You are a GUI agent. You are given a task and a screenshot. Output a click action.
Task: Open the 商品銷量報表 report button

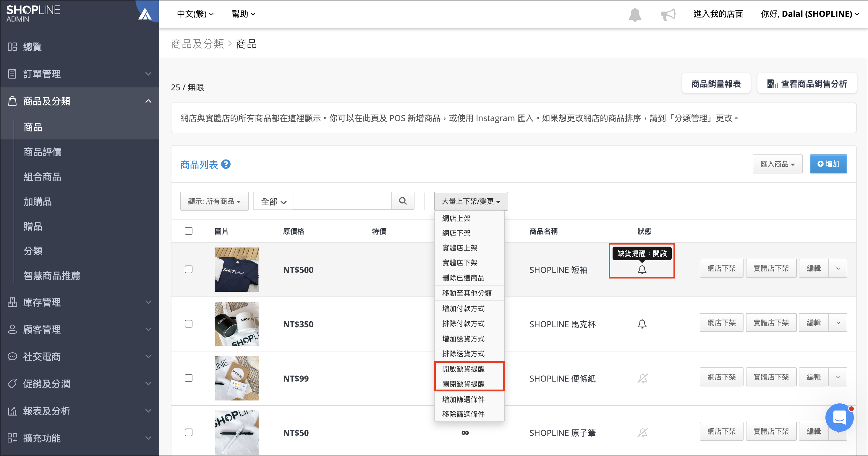coord(716,84)
